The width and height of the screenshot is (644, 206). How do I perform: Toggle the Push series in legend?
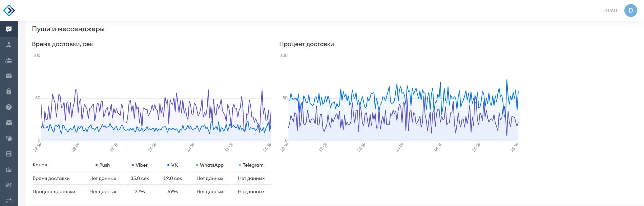click(103, 165)
